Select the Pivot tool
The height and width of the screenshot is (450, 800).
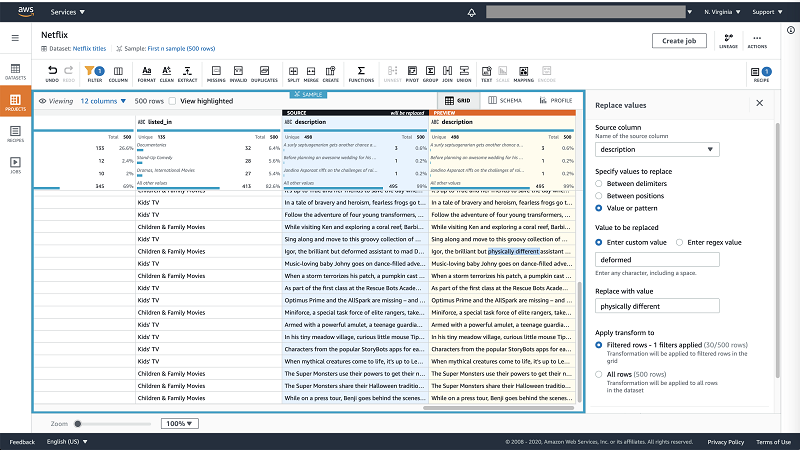point(412,73)
